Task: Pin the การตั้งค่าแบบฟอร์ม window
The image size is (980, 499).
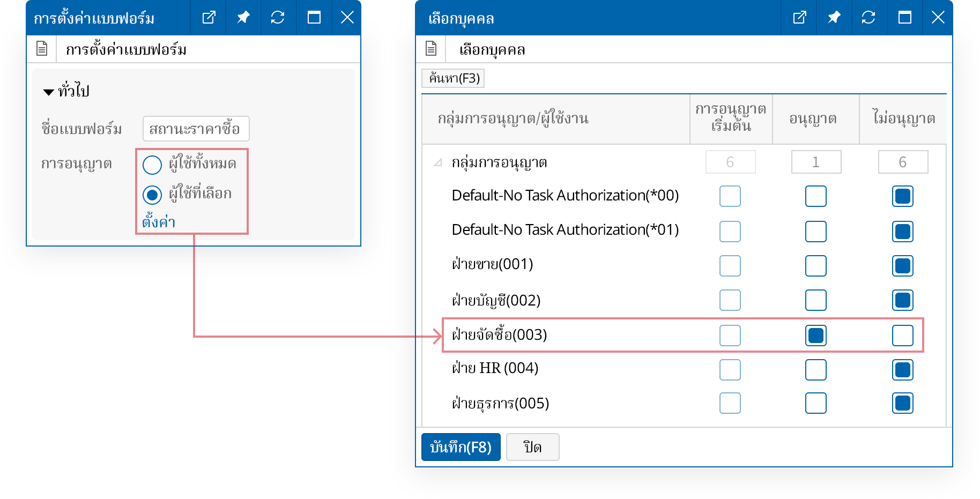Action: click(243, 18)
